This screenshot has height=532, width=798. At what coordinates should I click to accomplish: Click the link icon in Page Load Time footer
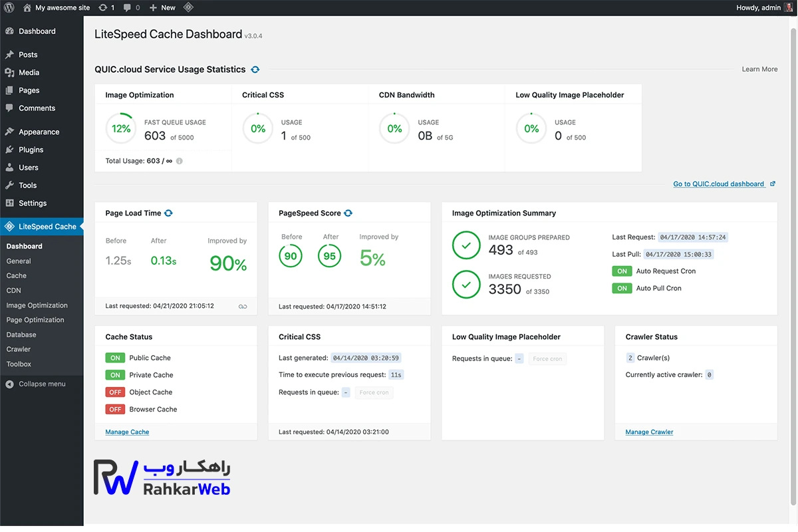click(243, 307)
